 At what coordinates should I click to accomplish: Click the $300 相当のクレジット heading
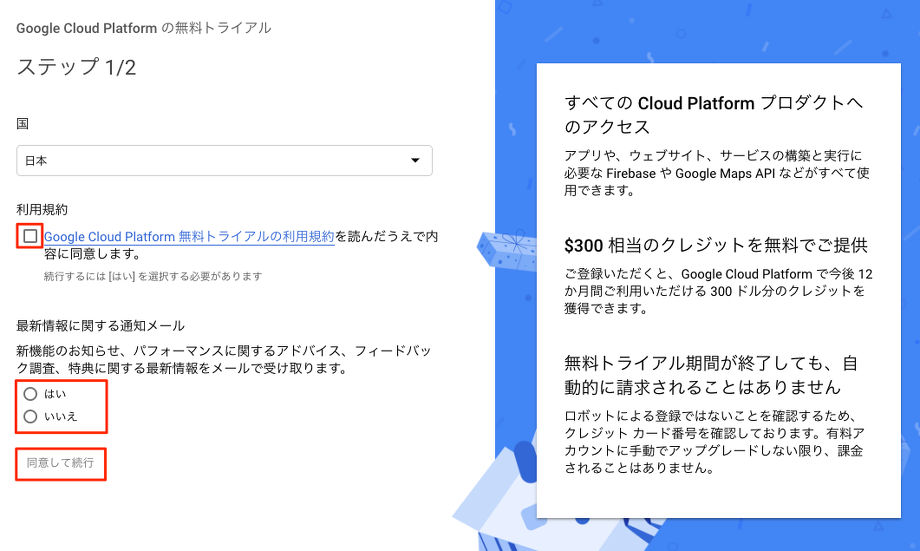[715, 245]
